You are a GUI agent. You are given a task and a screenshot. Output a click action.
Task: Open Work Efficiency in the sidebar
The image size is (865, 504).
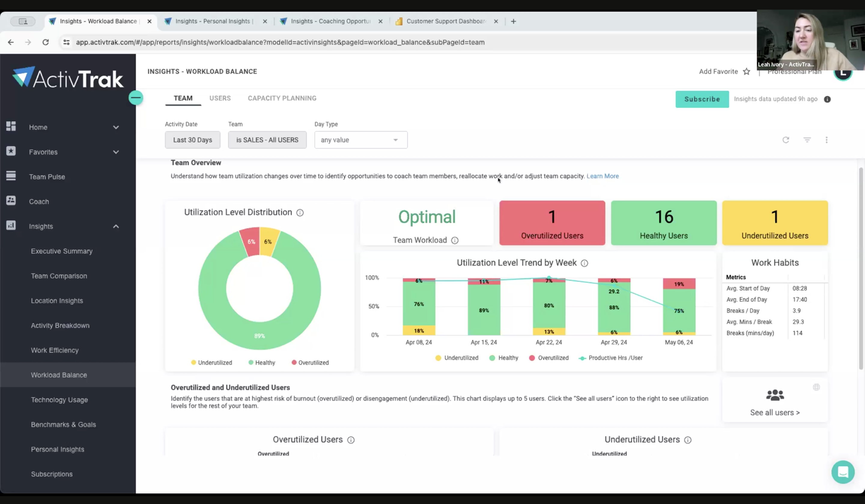click(x=55, y=350)
